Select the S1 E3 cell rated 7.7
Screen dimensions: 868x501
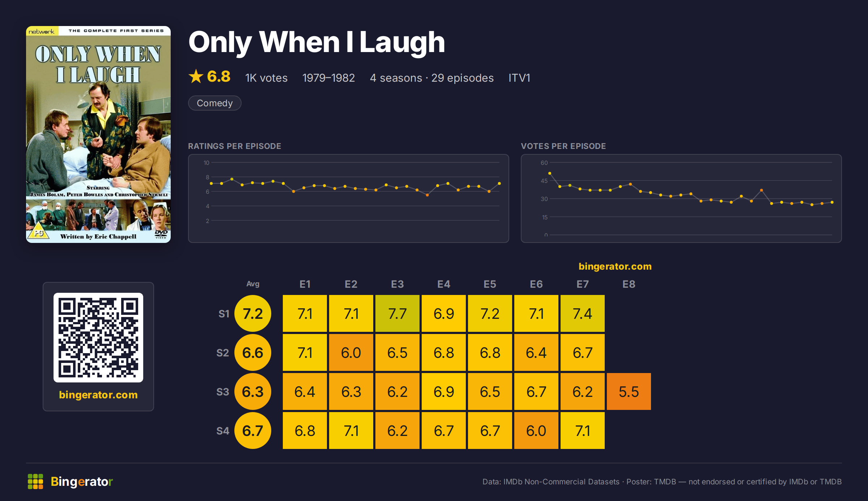[x=397, y=313]
